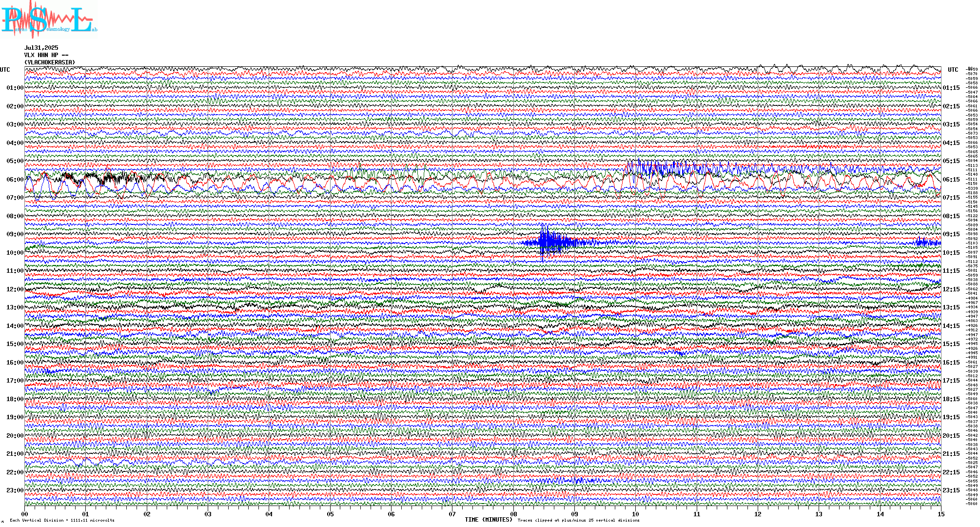Click the 03:00 hour label on the left
The width and height of the screenshot is (980, 527).
click(15, 124)
